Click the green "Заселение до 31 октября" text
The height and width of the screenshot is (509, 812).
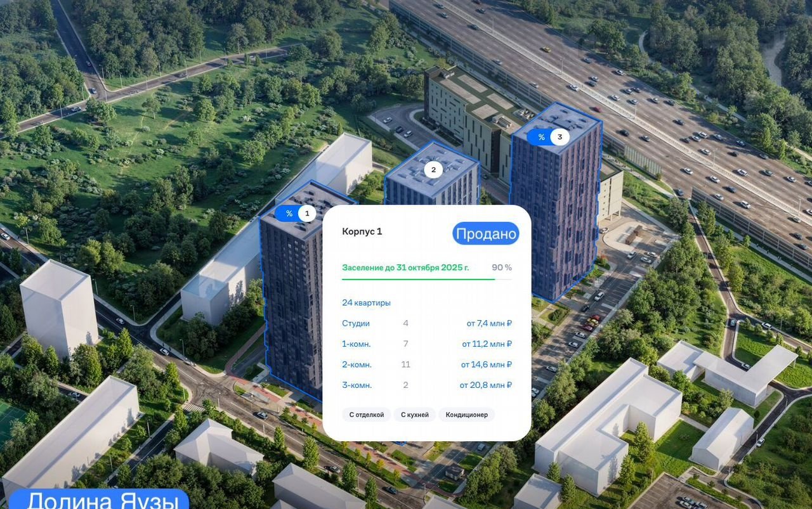point(405,267)
